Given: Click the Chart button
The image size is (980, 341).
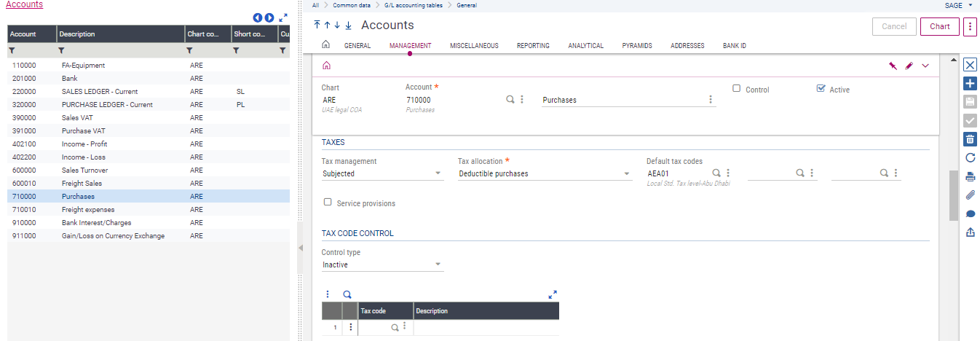Looking at the screenshot, I should (x=939, y=26).
